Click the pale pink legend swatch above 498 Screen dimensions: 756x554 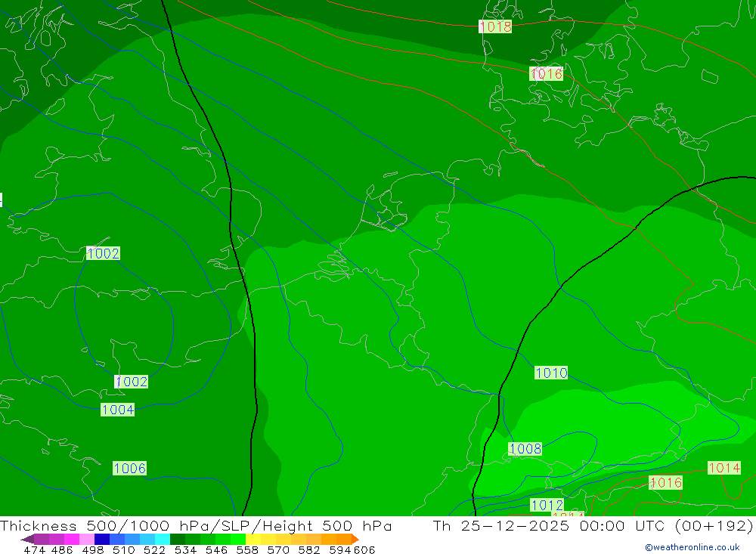87,539
